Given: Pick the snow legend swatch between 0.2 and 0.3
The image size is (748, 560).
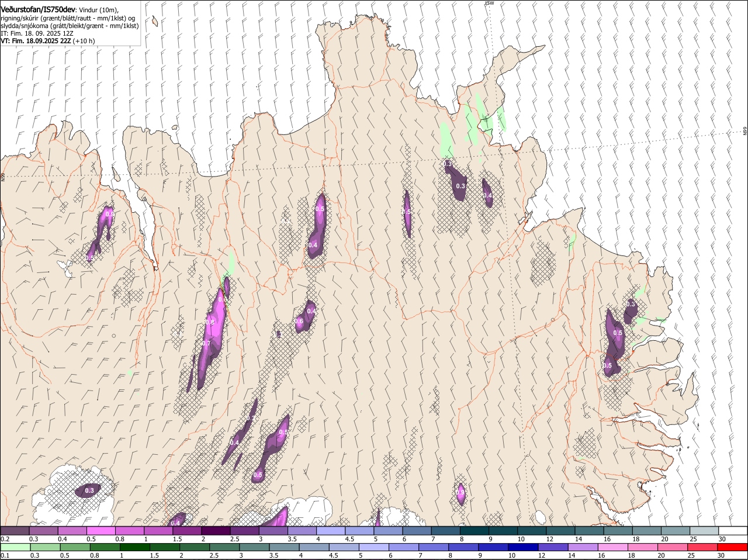Looking at the screenshot, I should [15, 530].
